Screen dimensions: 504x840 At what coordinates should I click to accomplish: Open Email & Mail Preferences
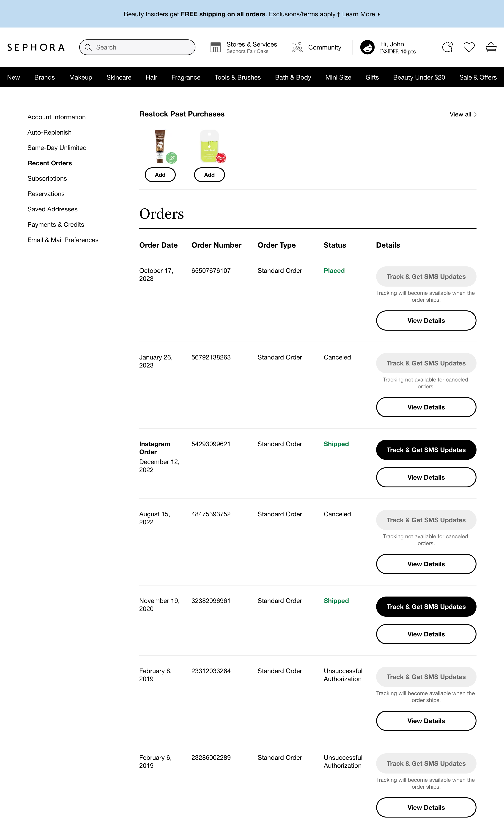pyautogui.click(x=63, y=240)
